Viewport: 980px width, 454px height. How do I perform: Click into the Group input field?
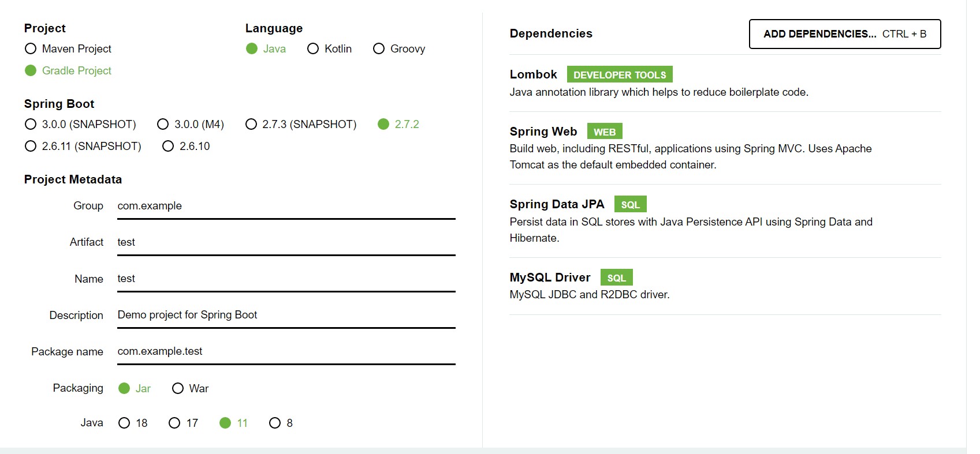(x=286, y=207)
